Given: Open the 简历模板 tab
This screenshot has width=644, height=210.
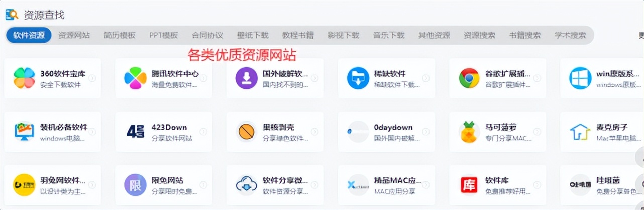Looking at the screenshot, I should tap(120, 35).
